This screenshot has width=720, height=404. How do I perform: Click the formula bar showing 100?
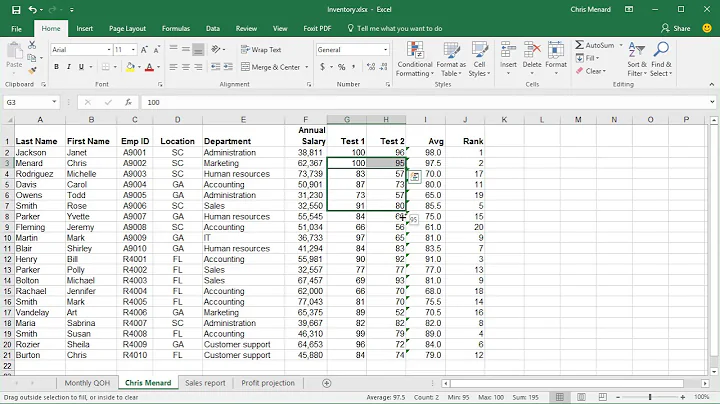[x=425, y=102]
